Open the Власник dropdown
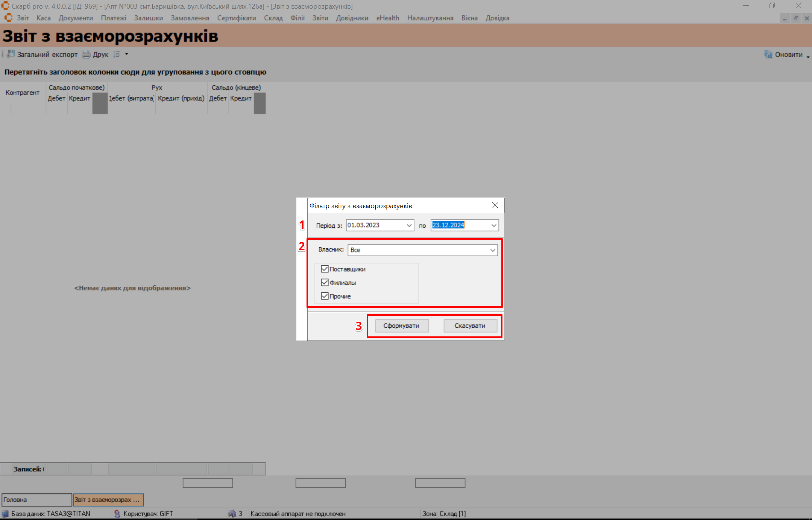812x520 pixels. 492,250
